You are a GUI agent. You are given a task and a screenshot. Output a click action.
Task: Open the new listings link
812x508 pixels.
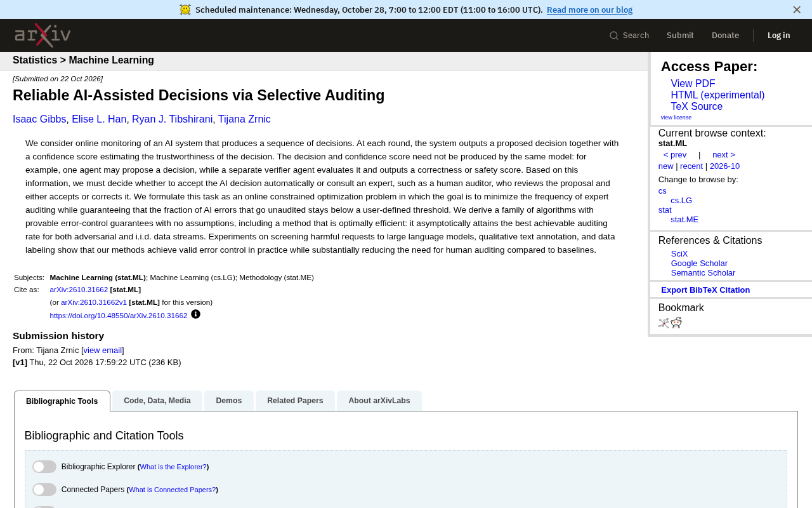coord(666,166)
